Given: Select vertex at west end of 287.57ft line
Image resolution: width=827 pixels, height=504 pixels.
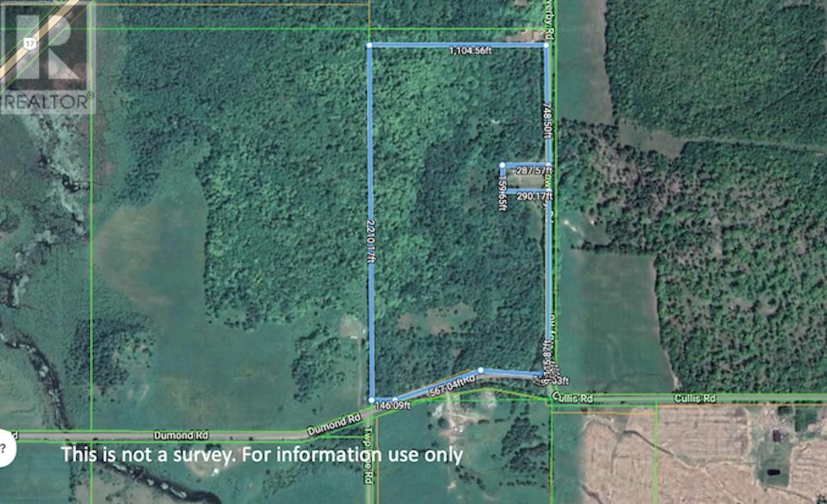Looking at the screenshot, I should (x=502, y=165).
